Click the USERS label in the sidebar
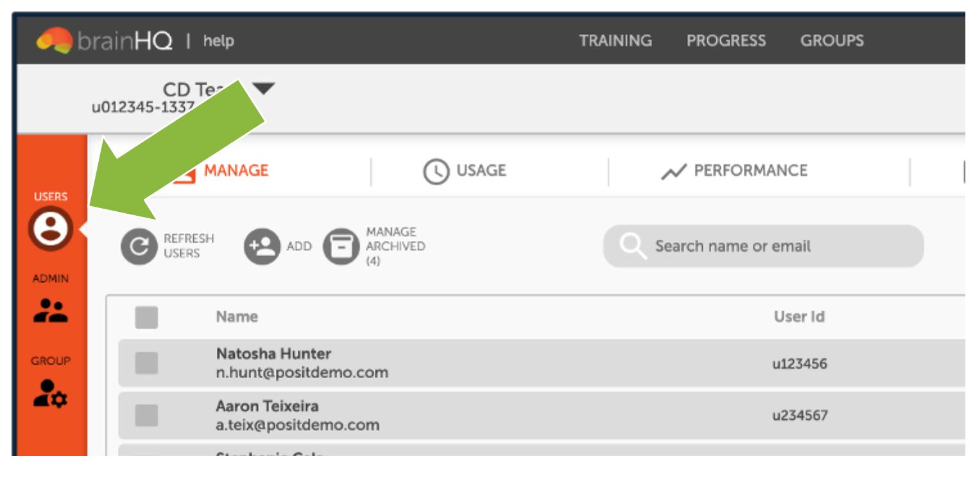 pyautogui.click(x=50, y=196)
